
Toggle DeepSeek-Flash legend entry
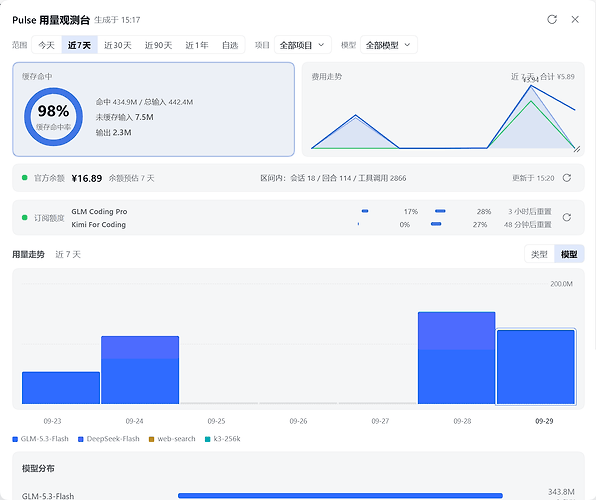109,439
